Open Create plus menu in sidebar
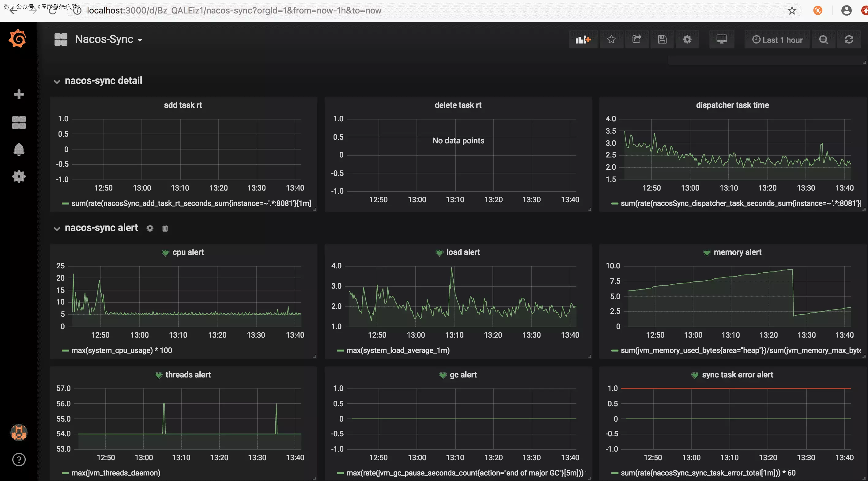 pyautogui.click(x=19, y=94)
